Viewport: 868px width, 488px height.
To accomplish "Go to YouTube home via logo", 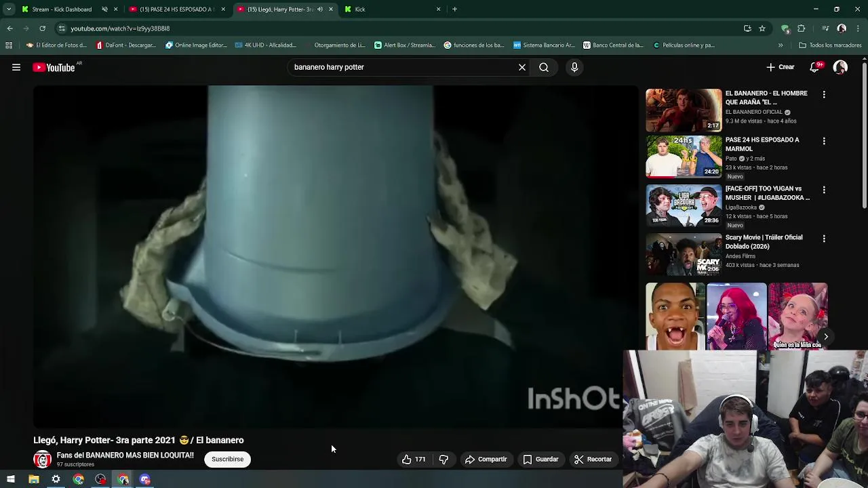I will [54, 67].
